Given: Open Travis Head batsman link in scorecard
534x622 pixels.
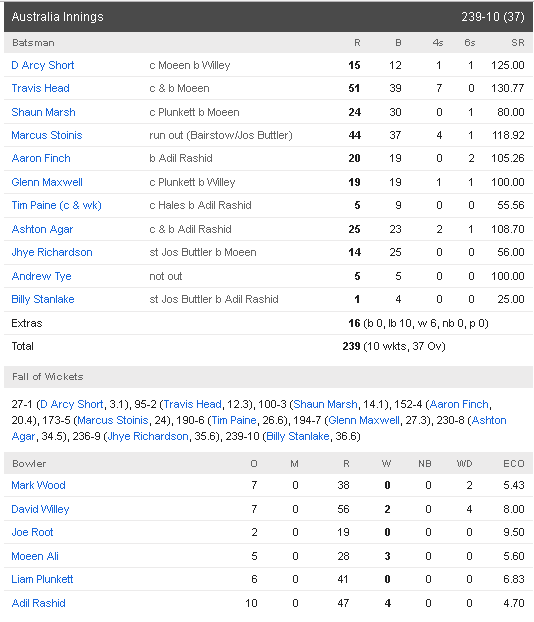Looking at the screenshot, I should pos(40,88).
